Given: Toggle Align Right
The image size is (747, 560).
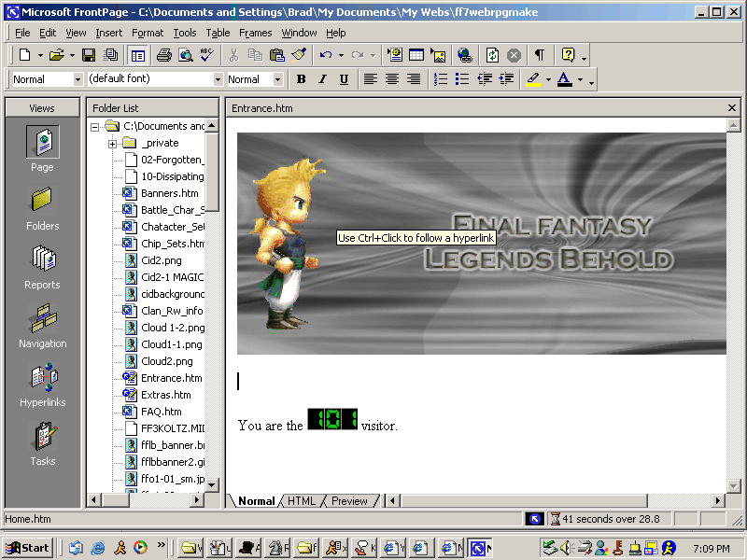Looking at the screenshot, I should [414, 79].
